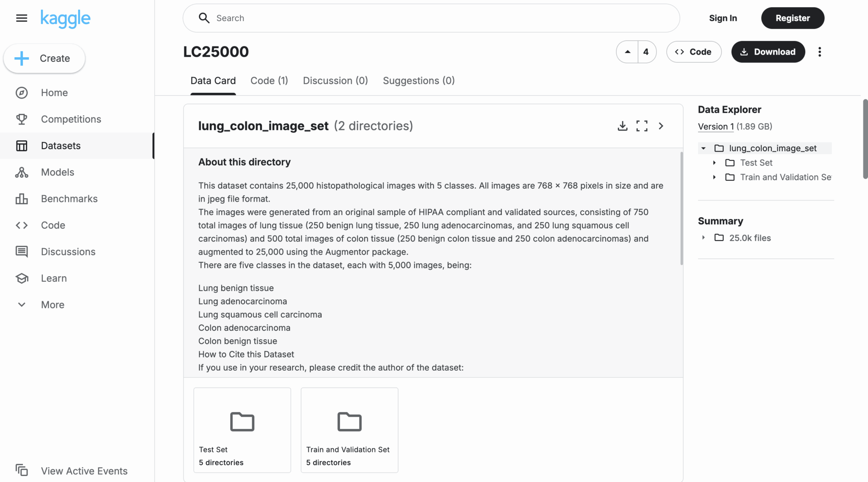This screenshot has height=482, width=868.
Task: Collapse panel with the right chevron icon
Action: [x=661, y=126]
